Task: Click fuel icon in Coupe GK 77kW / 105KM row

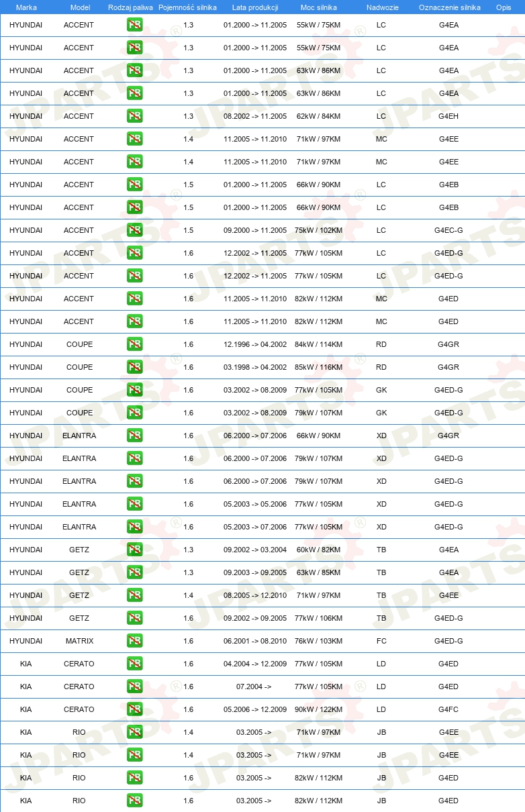Action: pos(134,390)
